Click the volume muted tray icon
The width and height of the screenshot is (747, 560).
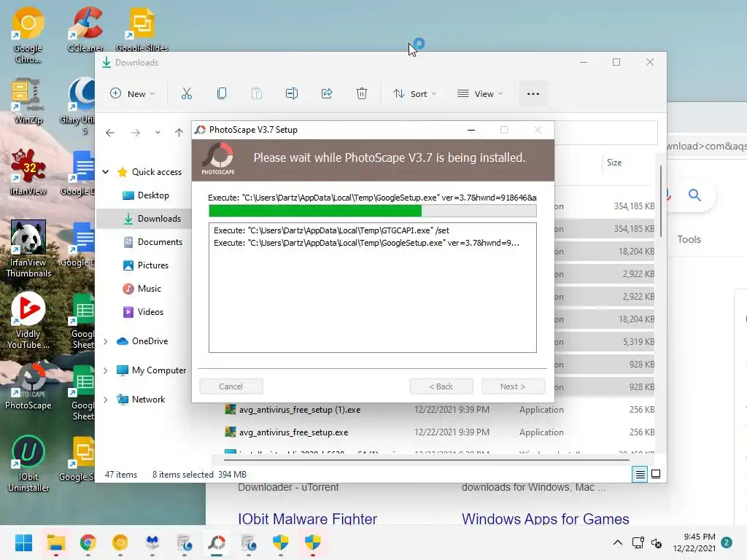657,542
